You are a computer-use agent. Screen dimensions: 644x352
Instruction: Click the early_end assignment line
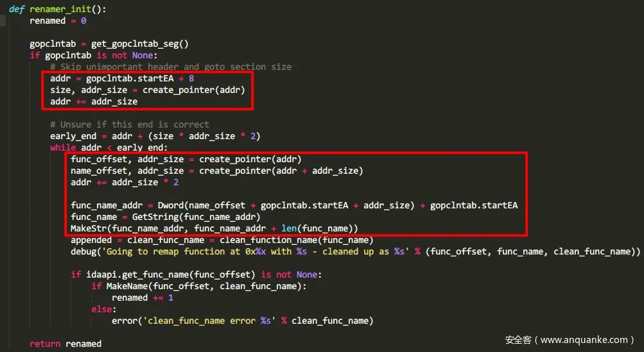[155, 136]
